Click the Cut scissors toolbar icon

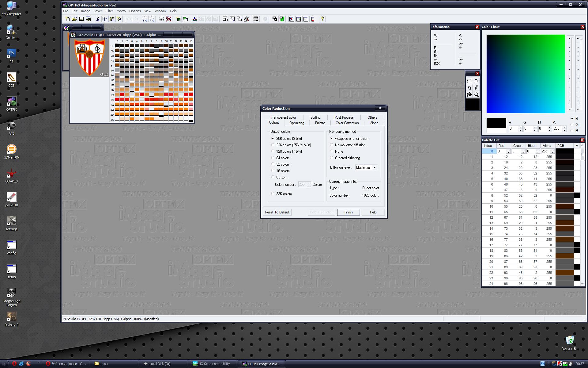98,19
